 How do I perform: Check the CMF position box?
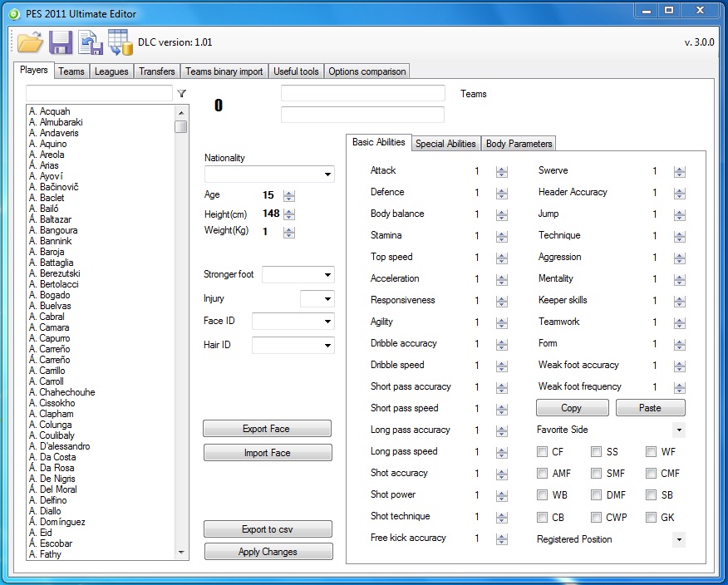tap(651, 473)
